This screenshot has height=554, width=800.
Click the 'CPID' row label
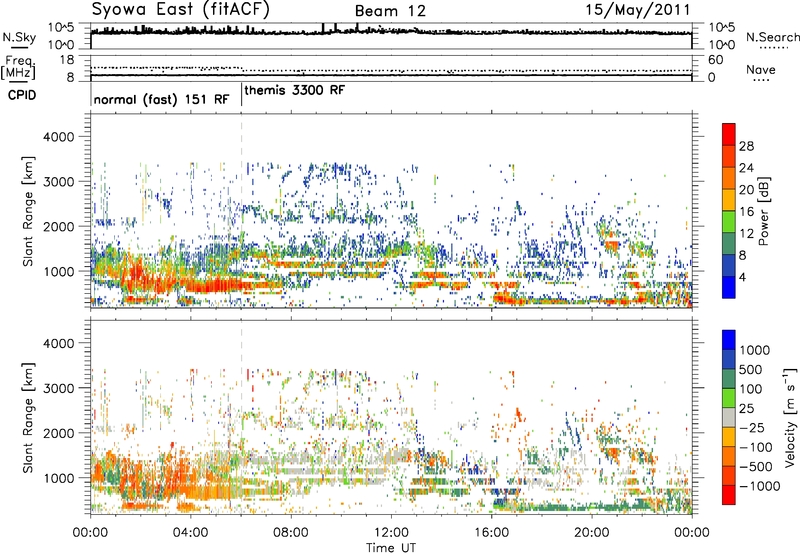pos(22,95)
